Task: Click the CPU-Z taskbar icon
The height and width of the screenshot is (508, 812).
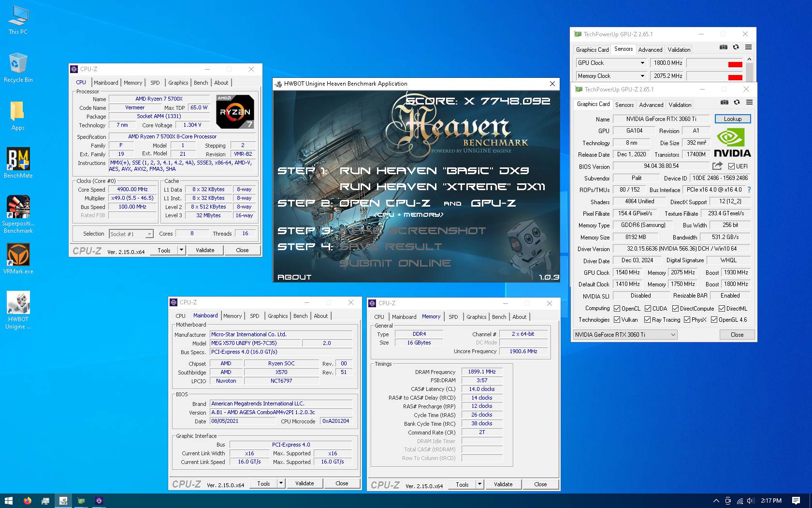Action: [99, 501]
